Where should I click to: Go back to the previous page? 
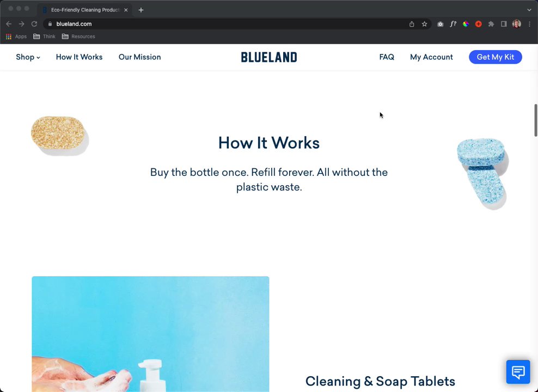click(x=9, y=24)
